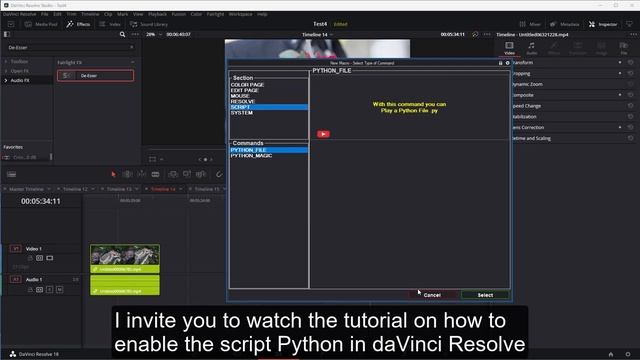Expand the Toolbox tree item
This screenshot has width=640, height=360.
click(6, 62)
